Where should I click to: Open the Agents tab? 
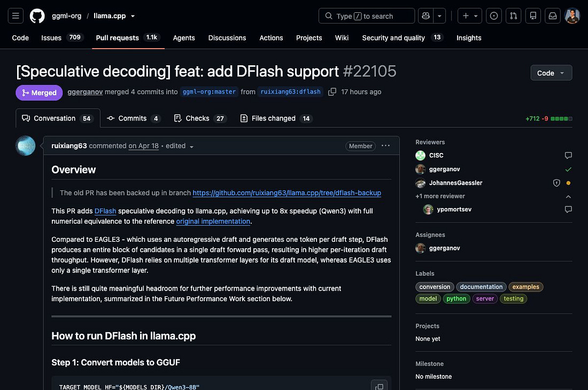pos(184,37)
